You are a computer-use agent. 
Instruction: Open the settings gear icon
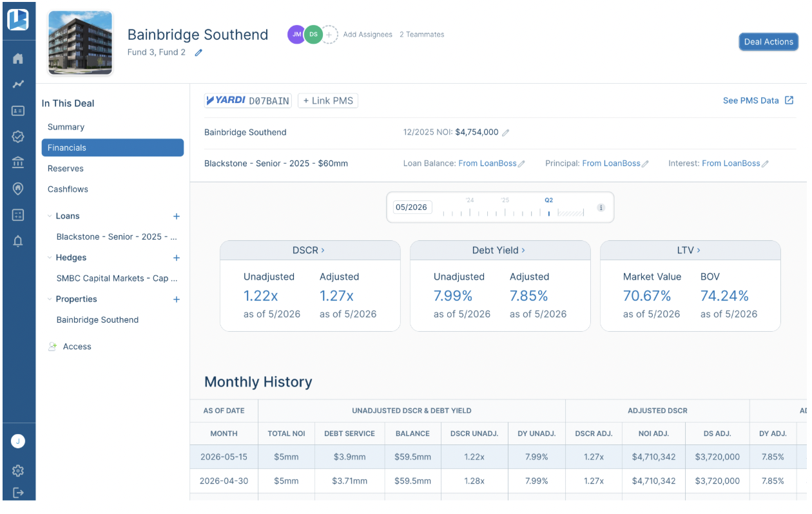tap(18, 471)
